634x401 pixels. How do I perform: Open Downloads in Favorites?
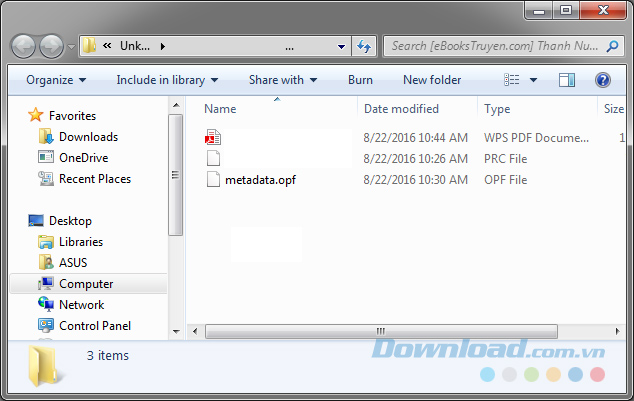(x=89, y=137)
